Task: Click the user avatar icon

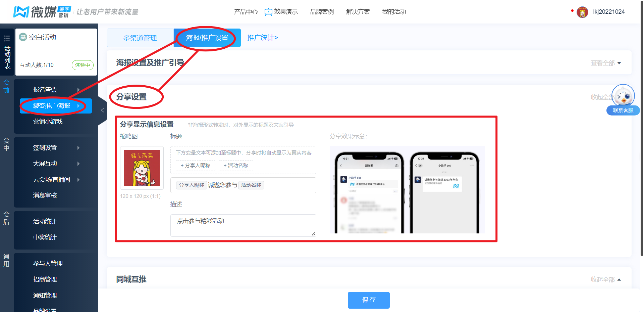Action: click(x=582, y=12)
